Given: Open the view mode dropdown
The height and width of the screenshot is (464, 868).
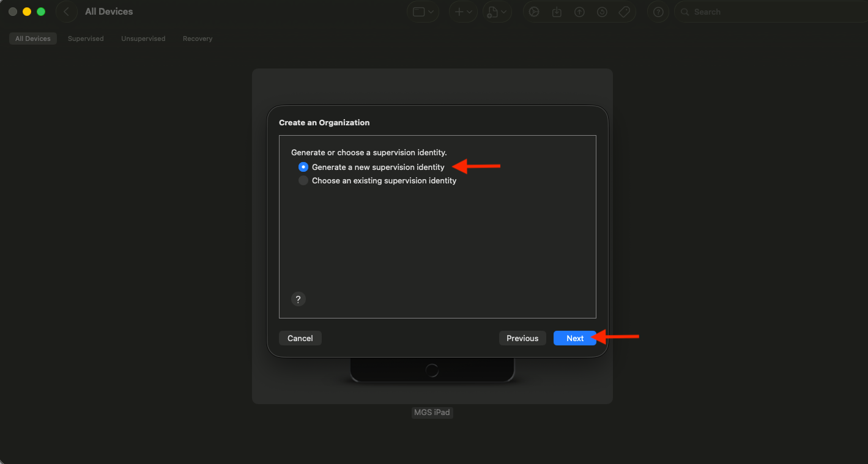Looking at the screenshot, I should (x=423, y=12).
